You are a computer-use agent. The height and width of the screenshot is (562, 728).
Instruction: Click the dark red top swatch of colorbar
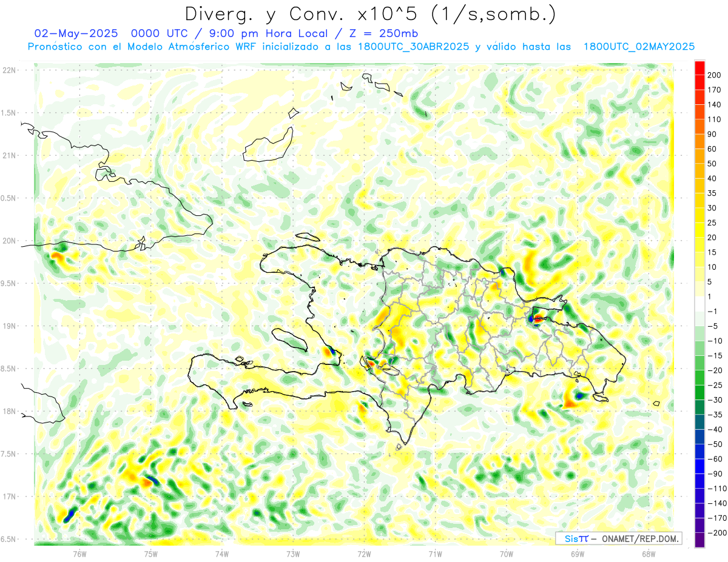tap(700, 68)
